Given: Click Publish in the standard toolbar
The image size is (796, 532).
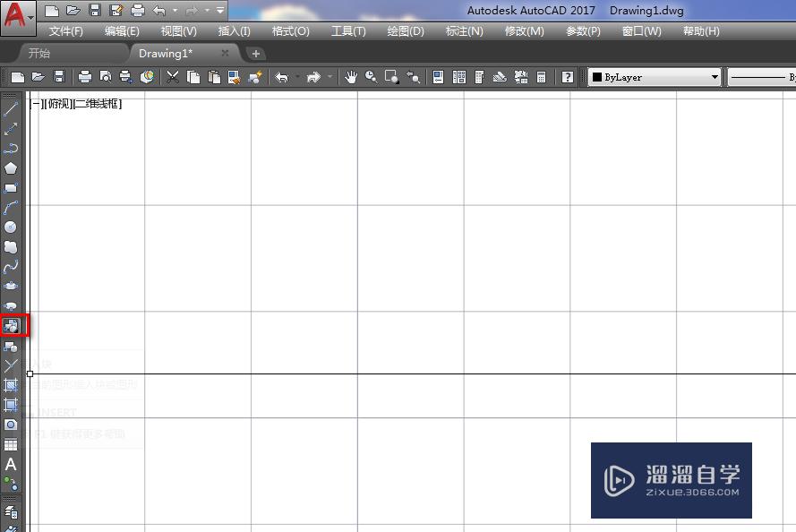Looking at the screenshot, I should [x=125, y=77].
